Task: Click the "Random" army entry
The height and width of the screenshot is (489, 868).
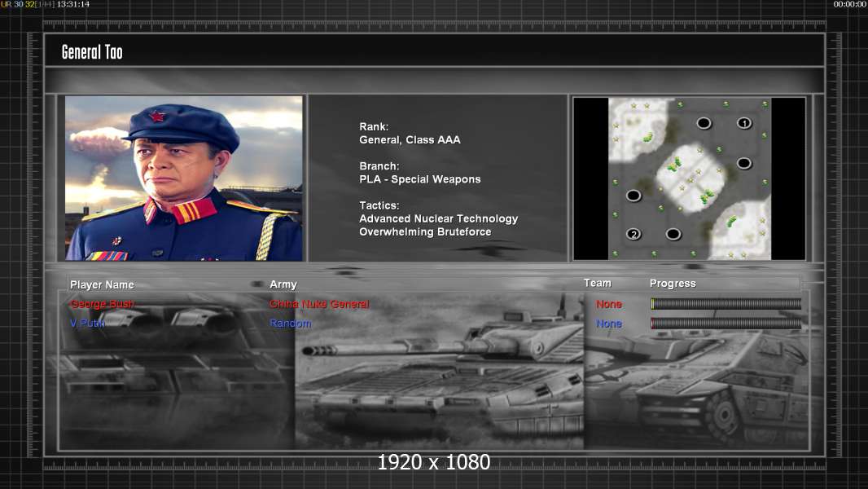Action: pyautogui.click(x=290, y=324)
